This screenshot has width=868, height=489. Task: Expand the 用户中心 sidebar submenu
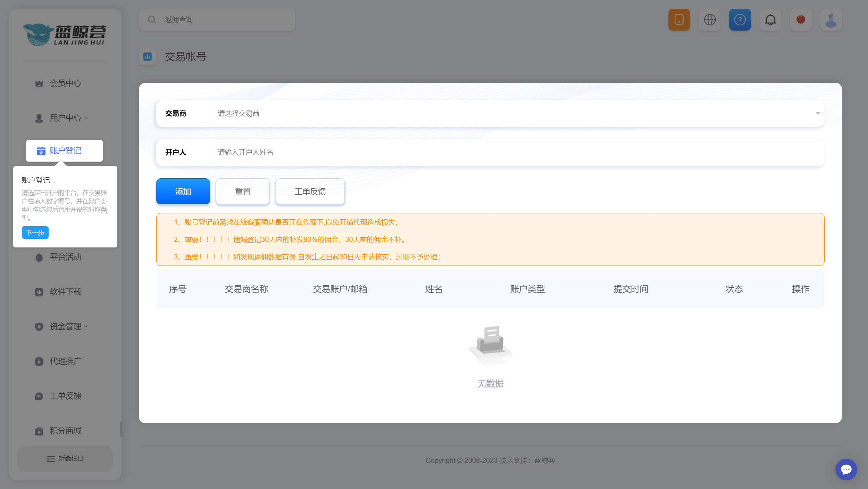(x=65, y=118)
